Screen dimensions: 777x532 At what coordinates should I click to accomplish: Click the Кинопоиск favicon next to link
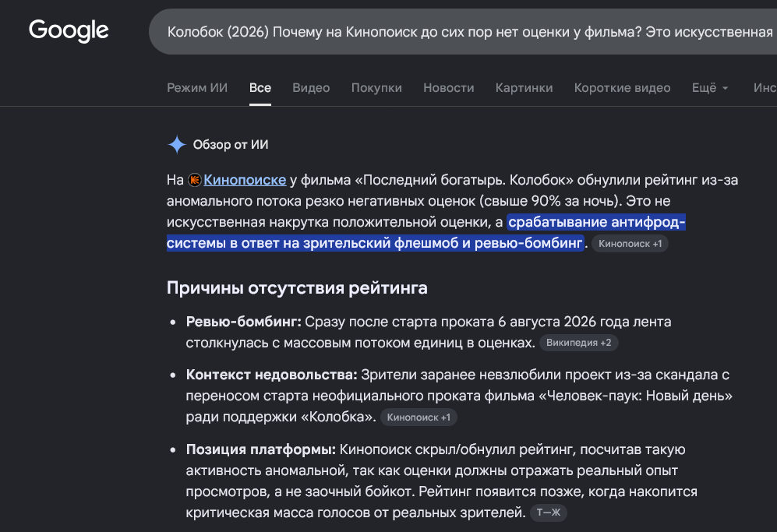point(195,180)
